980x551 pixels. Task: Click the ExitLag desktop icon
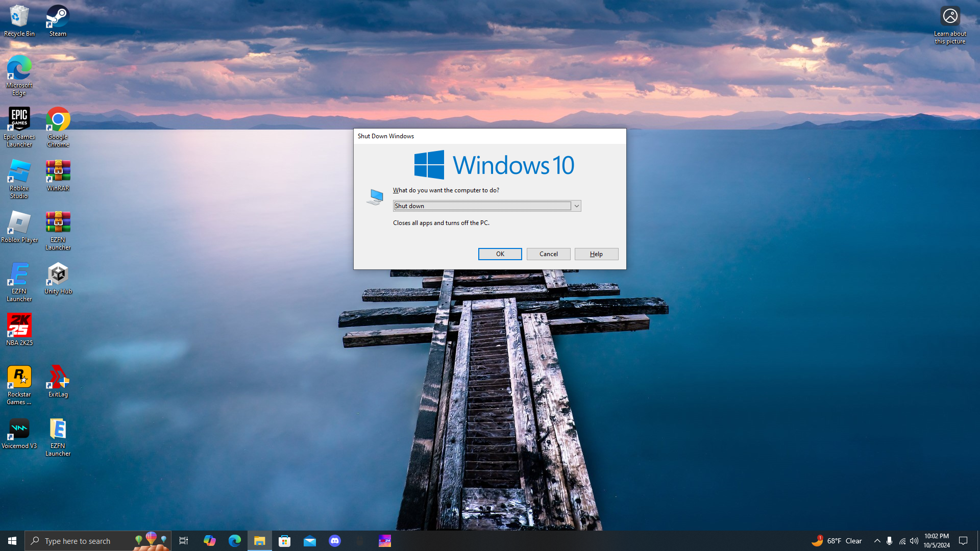pyautogui.click(x=58, y=381)
